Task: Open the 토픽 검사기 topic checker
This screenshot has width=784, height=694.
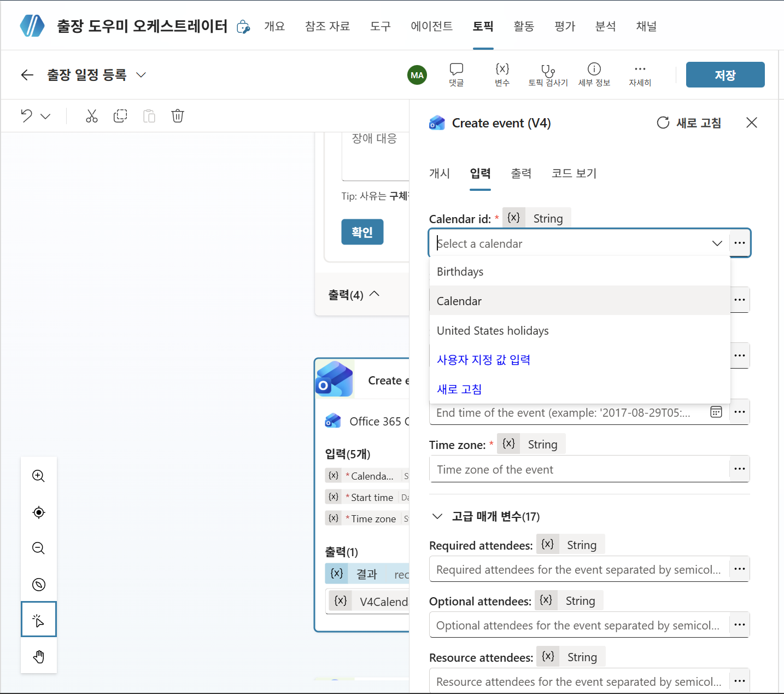Action: click(548, 74)
